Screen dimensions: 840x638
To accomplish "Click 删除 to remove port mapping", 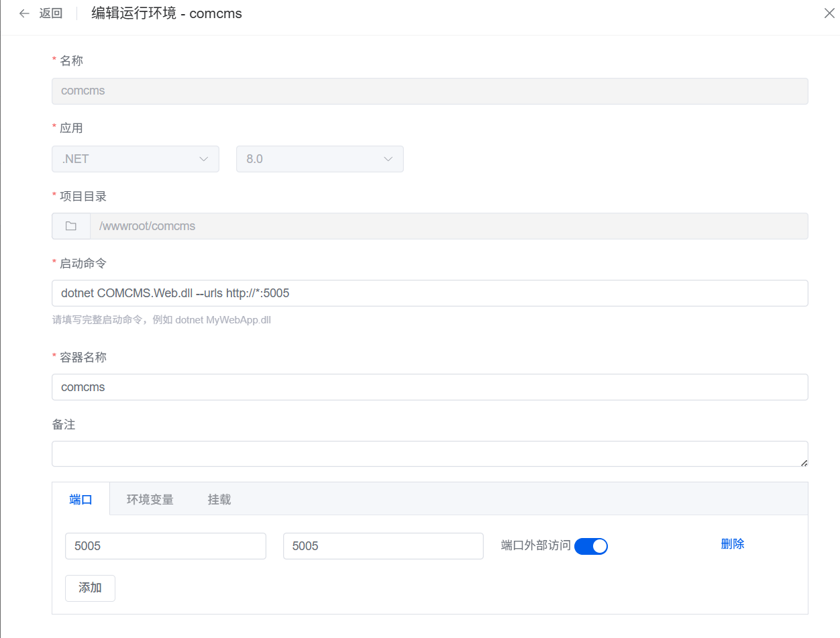I will click(733, 544).
